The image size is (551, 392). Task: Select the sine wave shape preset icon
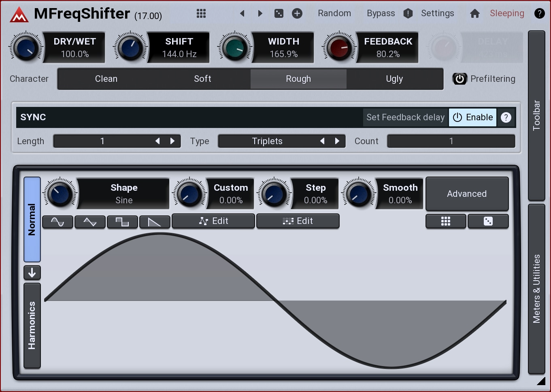point(57,222)
